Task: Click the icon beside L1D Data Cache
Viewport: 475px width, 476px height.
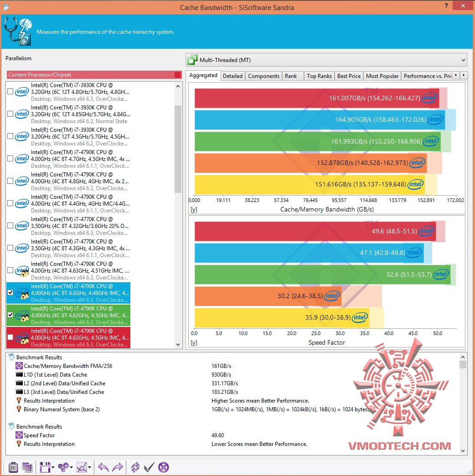Action: pyautogui.click(x=19, y=375)
